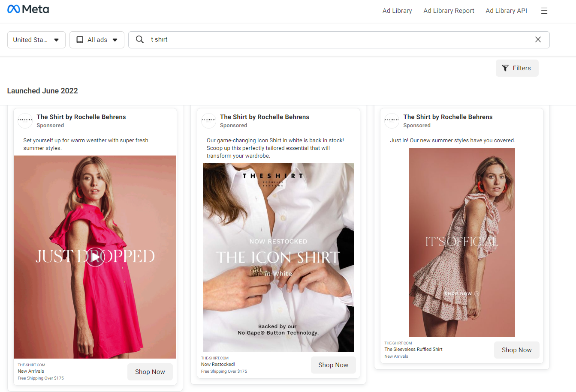Screen dimensions: 576x392
Task: Click the 'Now Restocked!' headline text
Action: [x=218, y=364]
